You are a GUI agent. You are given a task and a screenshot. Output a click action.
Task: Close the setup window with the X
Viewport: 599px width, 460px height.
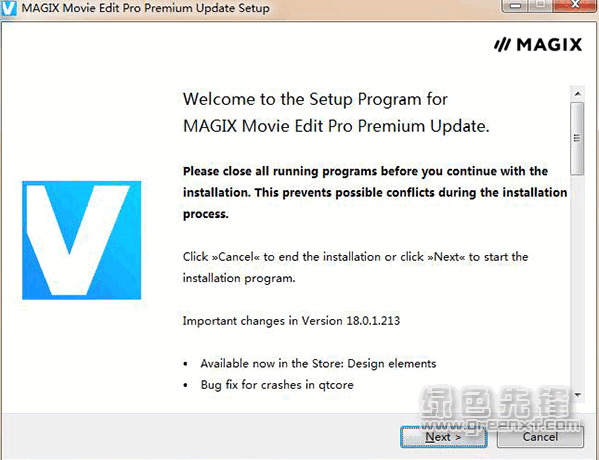575,5
